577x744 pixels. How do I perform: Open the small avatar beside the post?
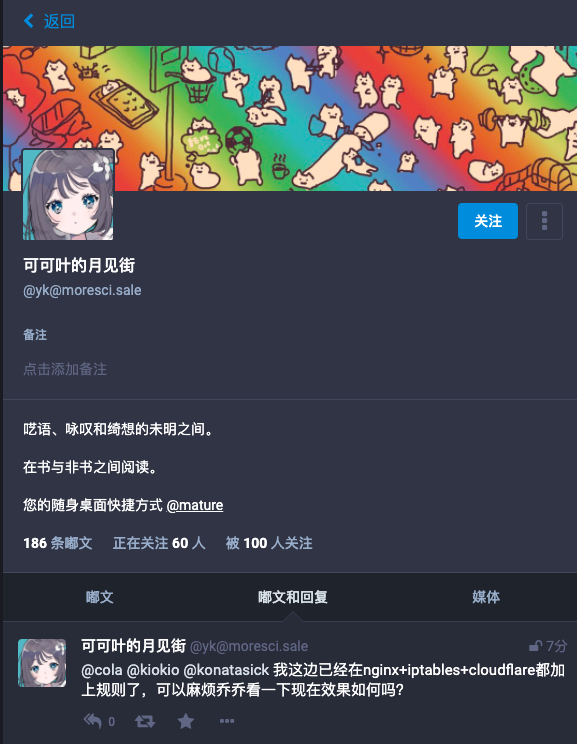(x=42, y=663)
